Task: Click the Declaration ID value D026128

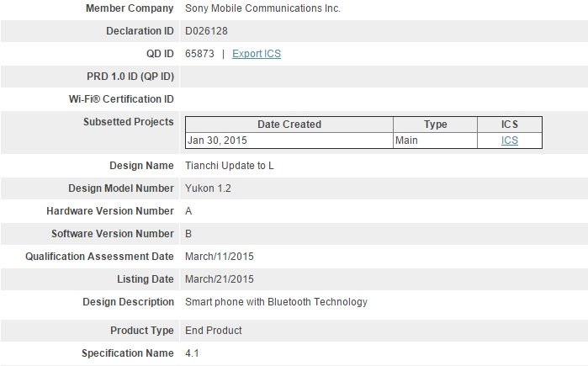Action: [206, 31]
